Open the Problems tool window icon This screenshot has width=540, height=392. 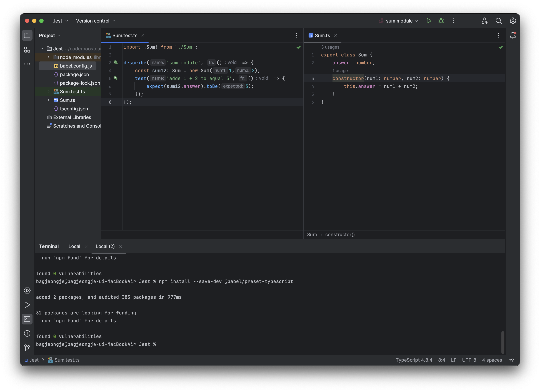coord(27,333)
